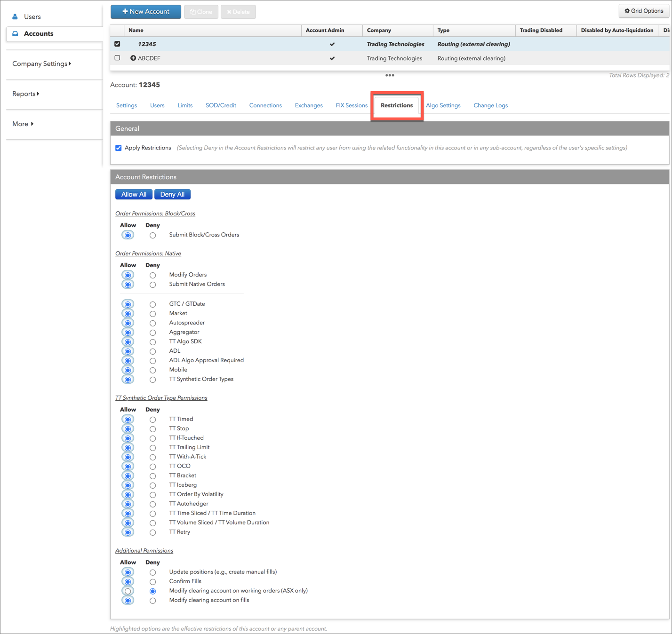The width and height of the screenshot is (672, 634).
Task: Set Market orders to Deny
Action: pos(152,314)
